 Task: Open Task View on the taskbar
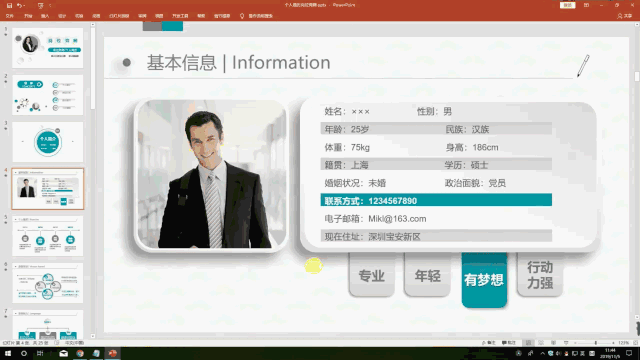pyautogui.click(x=40, y=353)
